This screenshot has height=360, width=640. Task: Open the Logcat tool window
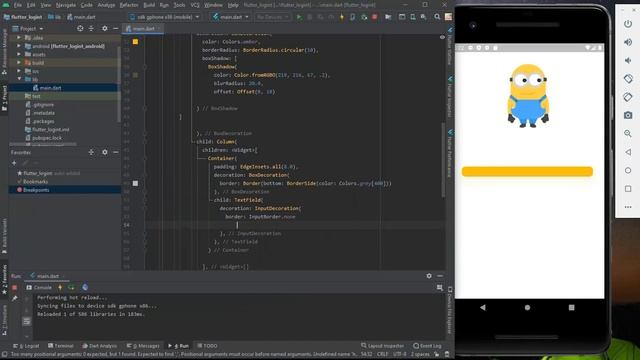tap(27, 346)
